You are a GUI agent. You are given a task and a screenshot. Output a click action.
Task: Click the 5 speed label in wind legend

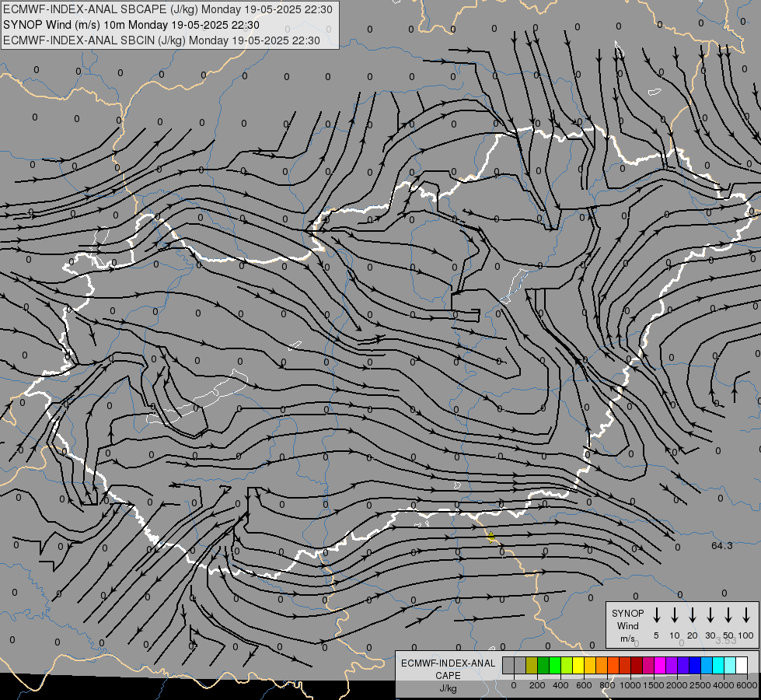point(656,635)
